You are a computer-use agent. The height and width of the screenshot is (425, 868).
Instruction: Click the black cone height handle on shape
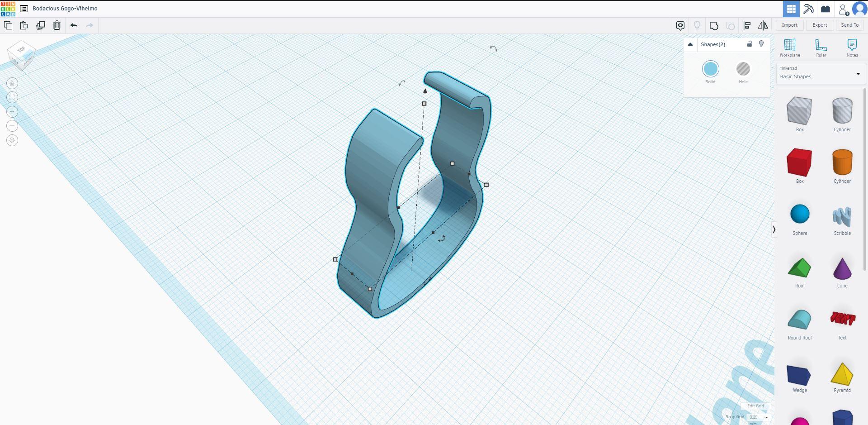point(425,91)
